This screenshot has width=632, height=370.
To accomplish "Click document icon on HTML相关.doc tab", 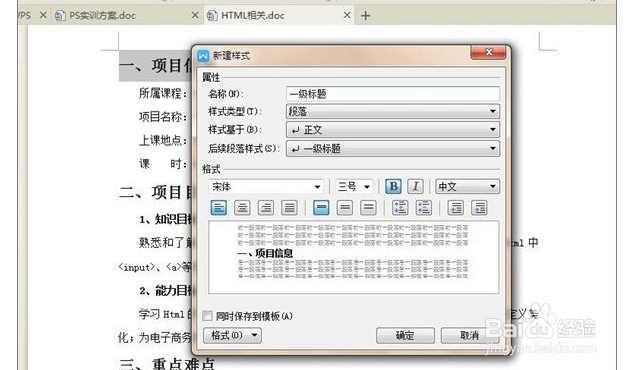I will click(212, 15).
